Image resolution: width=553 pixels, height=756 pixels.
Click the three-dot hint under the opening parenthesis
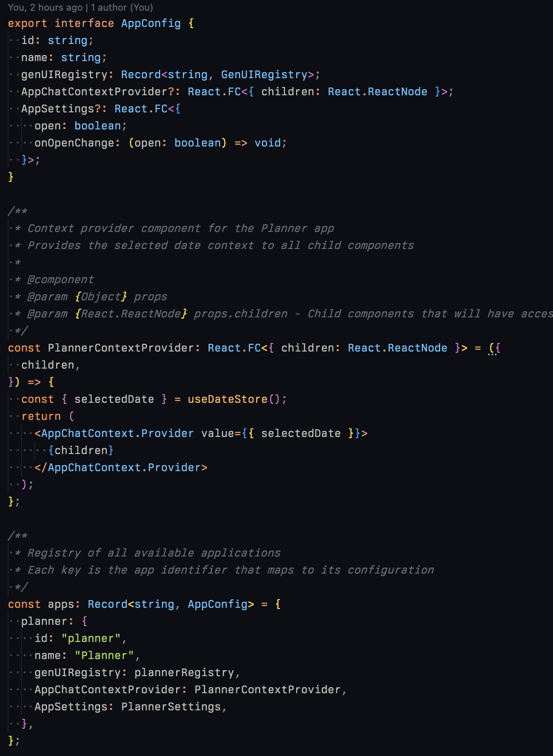pyautogui.click(x=492, y=354)
